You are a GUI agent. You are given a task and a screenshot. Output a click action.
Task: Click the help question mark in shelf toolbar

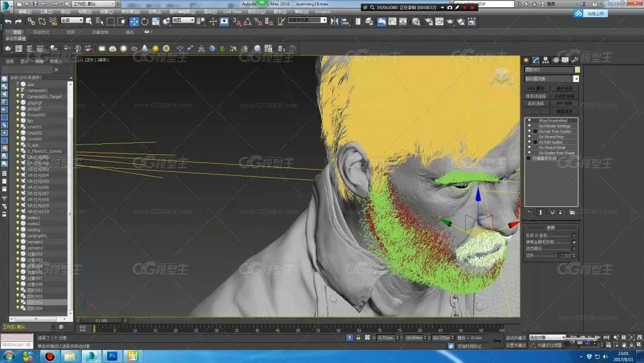pos(292,48)
